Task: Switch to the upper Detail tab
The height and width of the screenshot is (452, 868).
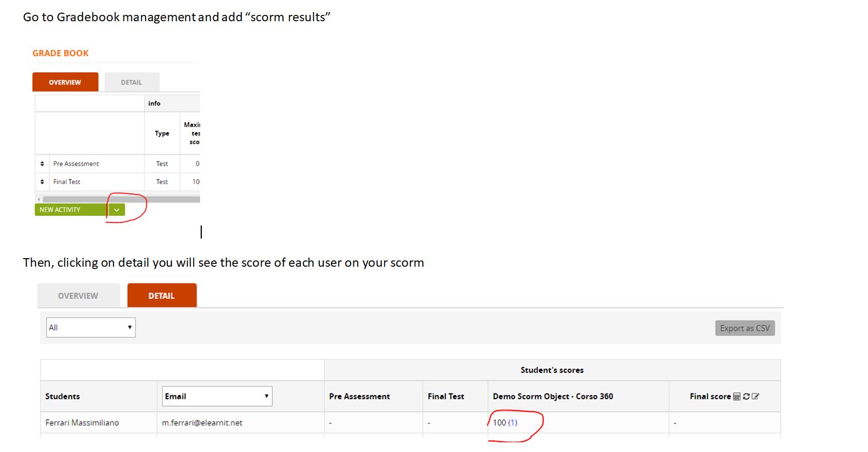Action: click(131, 82)
